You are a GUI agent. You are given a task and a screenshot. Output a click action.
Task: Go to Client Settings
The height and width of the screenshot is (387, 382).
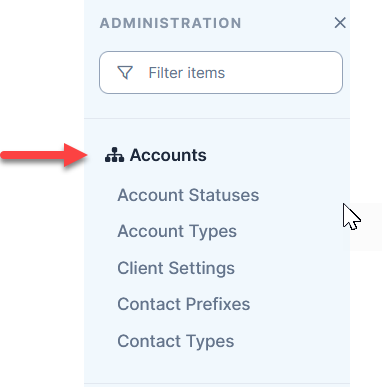(176, 269)
